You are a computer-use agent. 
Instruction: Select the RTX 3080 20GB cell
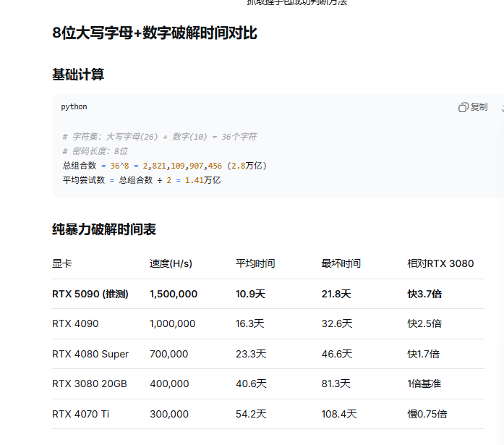tap(90, 383)
